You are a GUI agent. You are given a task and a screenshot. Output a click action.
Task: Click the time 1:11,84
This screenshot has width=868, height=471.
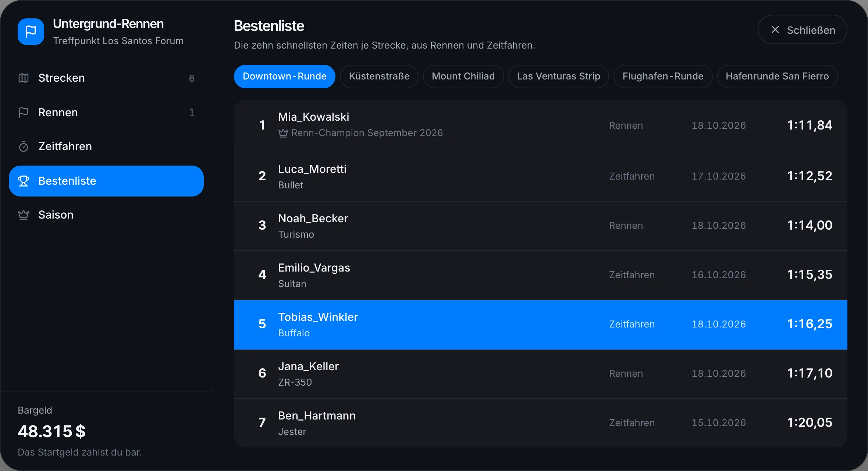810,125
